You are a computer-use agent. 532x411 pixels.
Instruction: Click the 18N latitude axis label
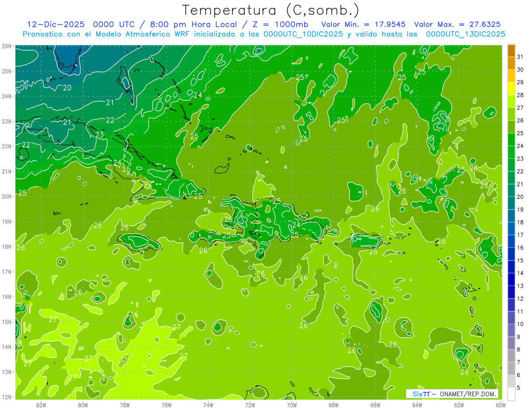(7, 247)
